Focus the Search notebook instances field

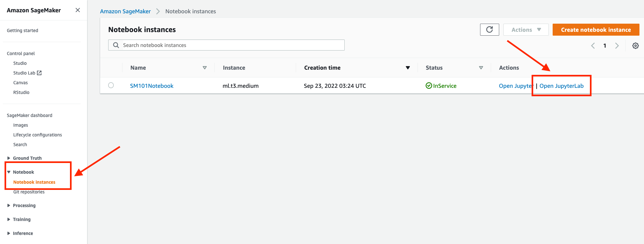[226, 45]
